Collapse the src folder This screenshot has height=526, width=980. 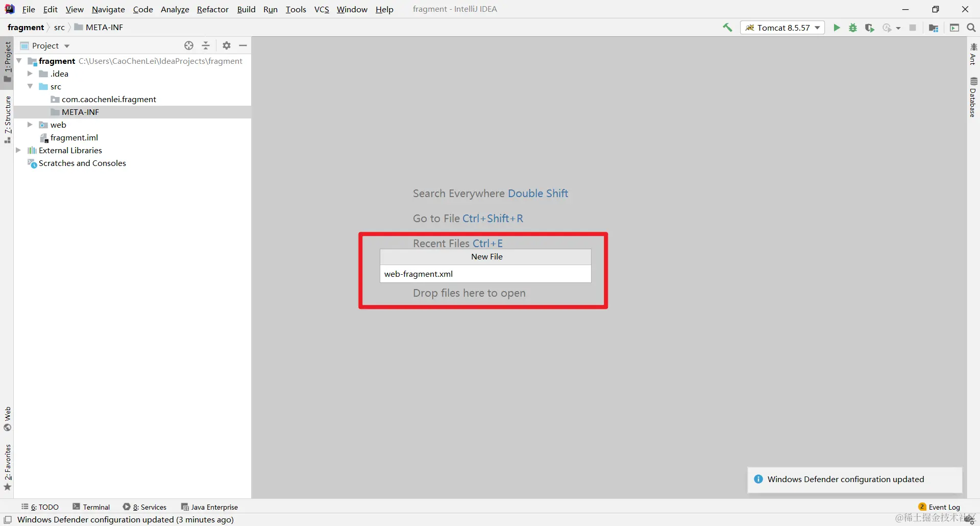[30, 86]
